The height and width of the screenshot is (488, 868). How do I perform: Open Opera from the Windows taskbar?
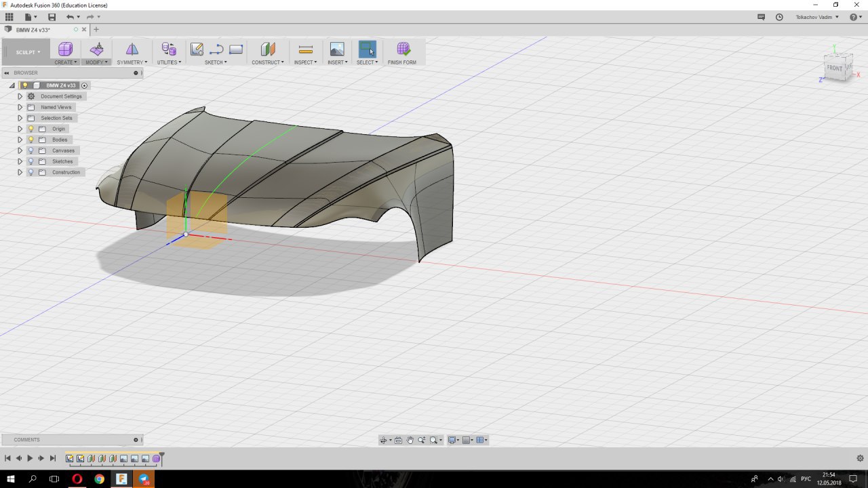(77, 479)
